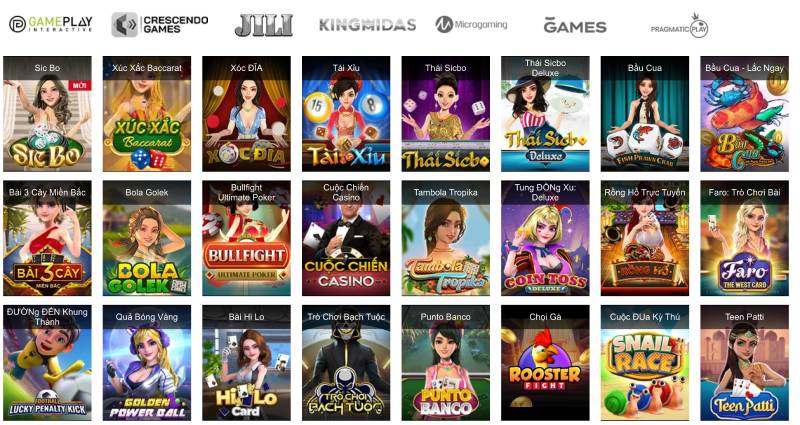This screenshot has height=425, width=800.
Task: Open the Tambola Tropika game
Action: [x=445, y=238]
